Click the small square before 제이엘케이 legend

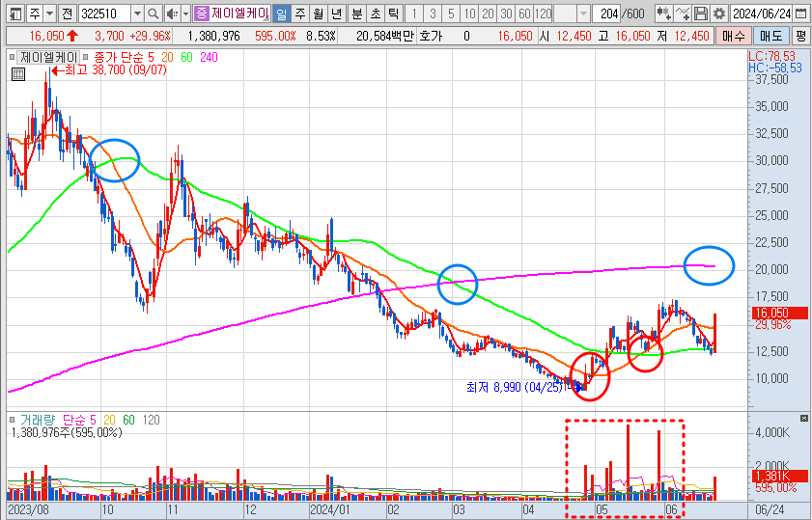coord(12,57)
